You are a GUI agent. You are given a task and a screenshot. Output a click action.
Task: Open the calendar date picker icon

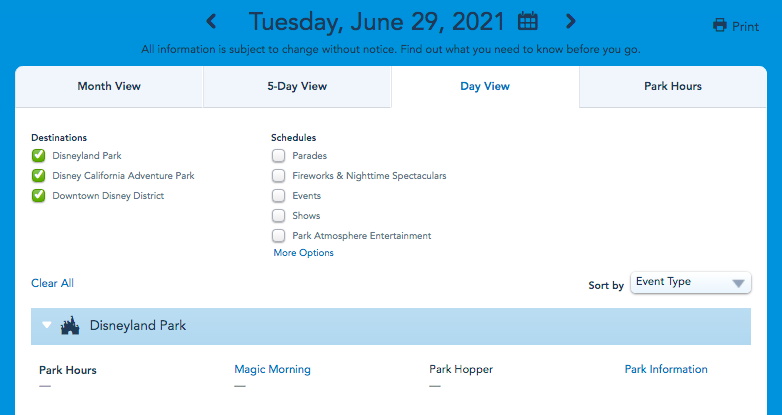point(528,21)
